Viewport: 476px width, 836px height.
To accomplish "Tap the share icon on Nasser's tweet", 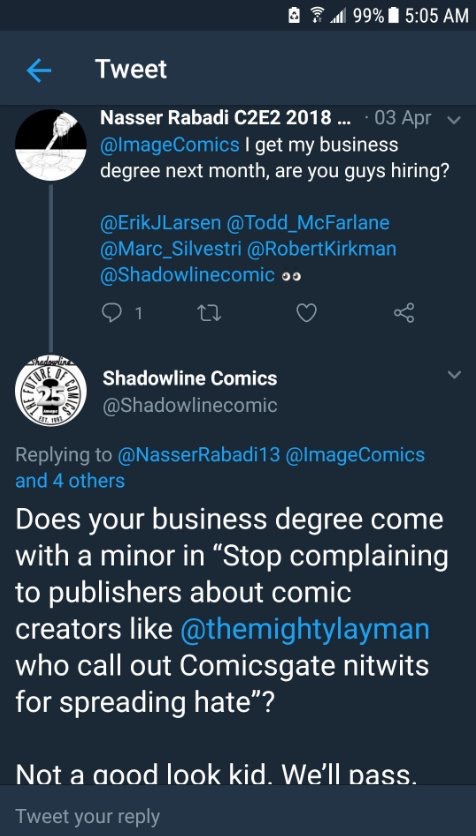I will click(404, 313).
